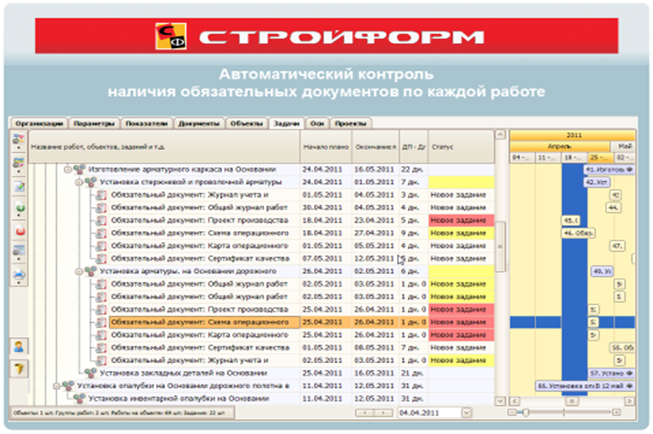Click red status cell of row starting 18.04.2011 ending 23.04.2011
Image resolution: width=653 pixels, height=434 pixels.
point(461,220)
